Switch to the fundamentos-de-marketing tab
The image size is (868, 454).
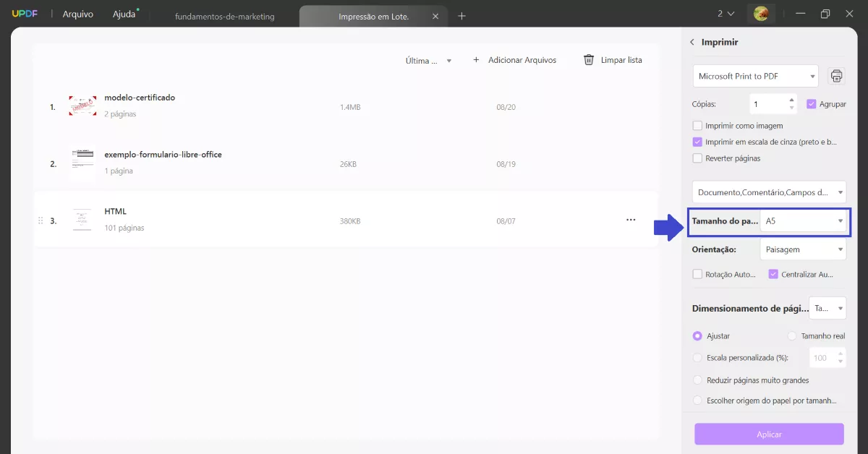(x=224, y=14)
